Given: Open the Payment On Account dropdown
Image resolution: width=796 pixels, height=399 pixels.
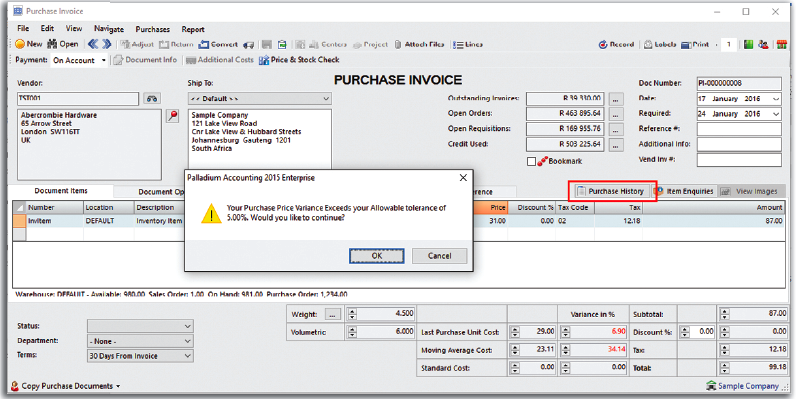Looking at the screenshot, I should pos(104,60).
